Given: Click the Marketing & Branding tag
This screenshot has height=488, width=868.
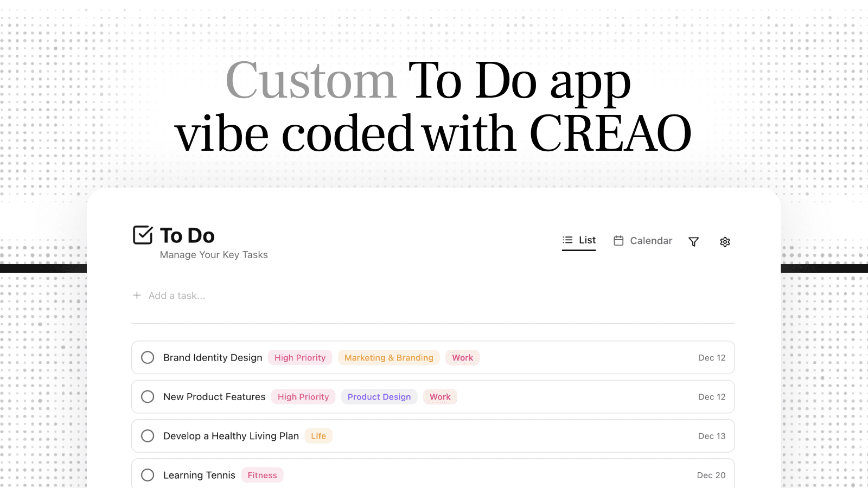Looking at the screenshot, I should tap(389, 358).
